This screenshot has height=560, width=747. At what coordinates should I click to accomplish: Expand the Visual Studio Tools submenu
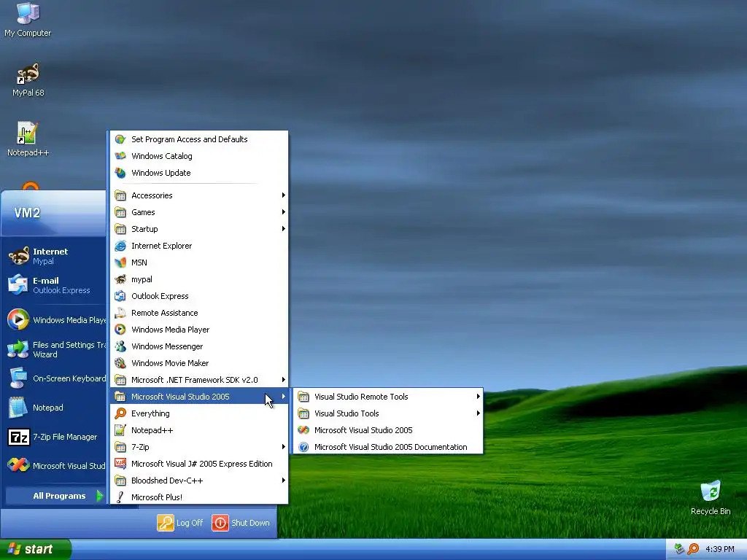pos(388,413)
